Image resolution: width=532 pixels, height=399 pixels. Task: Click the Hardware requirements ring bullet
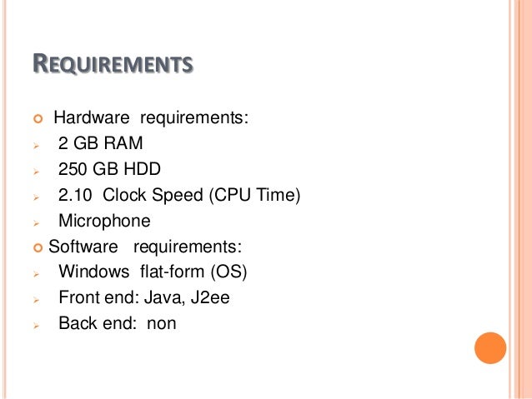pyautogui.click(x=38, y=118)
